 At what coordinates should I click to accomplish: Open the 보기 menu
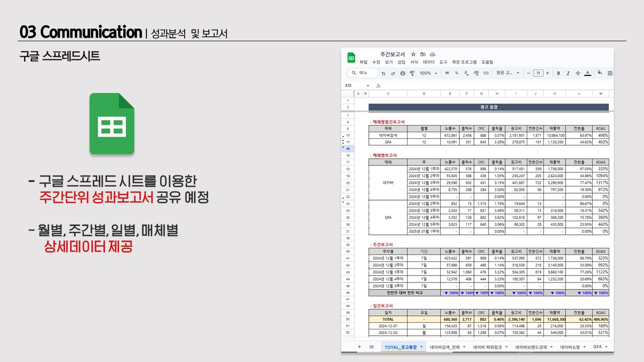[x=389, y=62]
